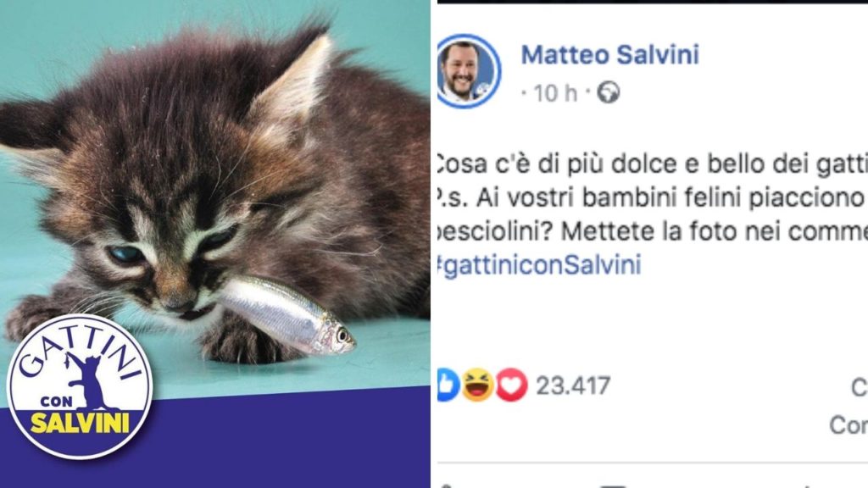Viewport: 868px width, 488px height.
Task: Open Matteo Salvini's profile picture
Action: (468, 71)
